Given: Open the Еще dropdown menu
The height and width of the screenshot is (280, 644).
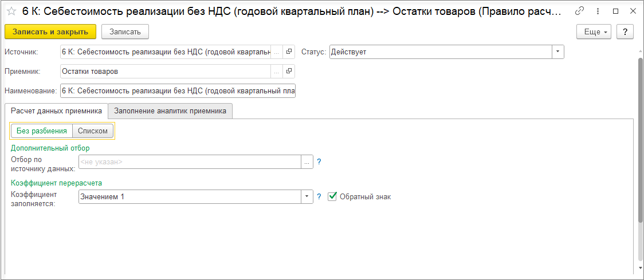Looking at the screenshot, I should click(x=595, y=32).
